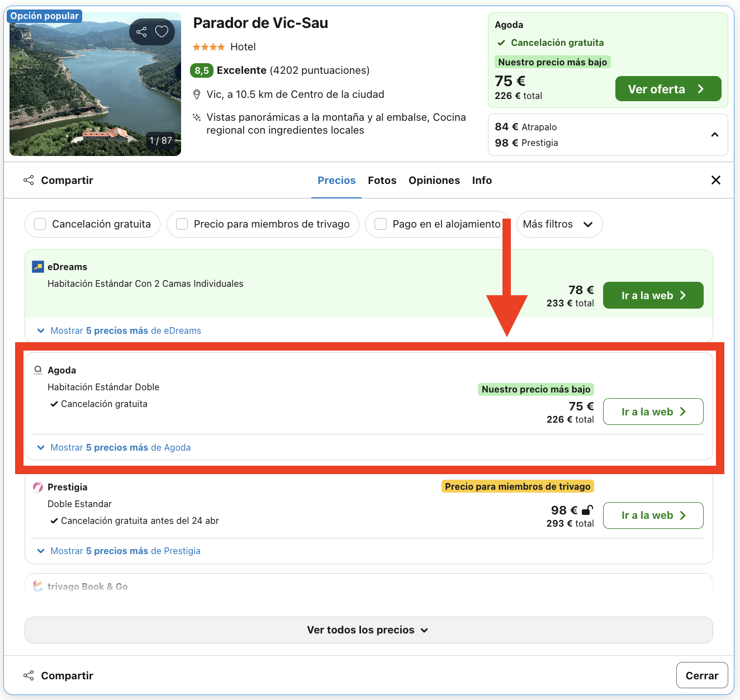Close the hotel detail panel with X
740x700 pixels.
click(715, 180)
